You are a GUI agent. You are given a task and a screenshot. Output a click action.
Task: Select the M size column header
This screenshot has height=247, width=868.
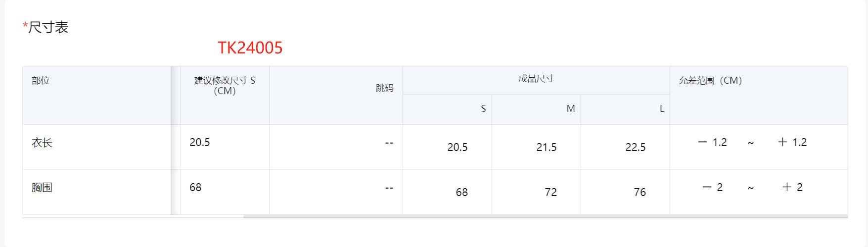pyautogui.click(x=570, y=109)
